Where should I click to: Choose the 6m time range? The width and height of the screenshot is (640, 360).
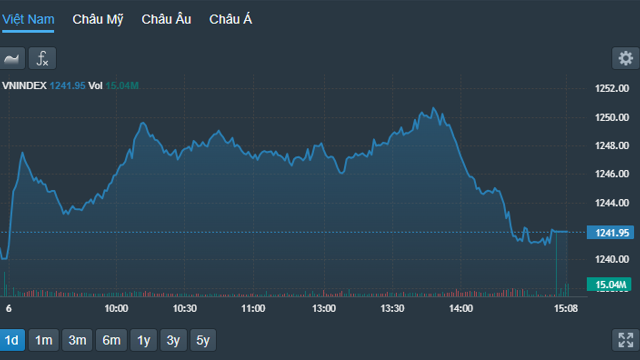pyautogui.click(x=111, y=340)
